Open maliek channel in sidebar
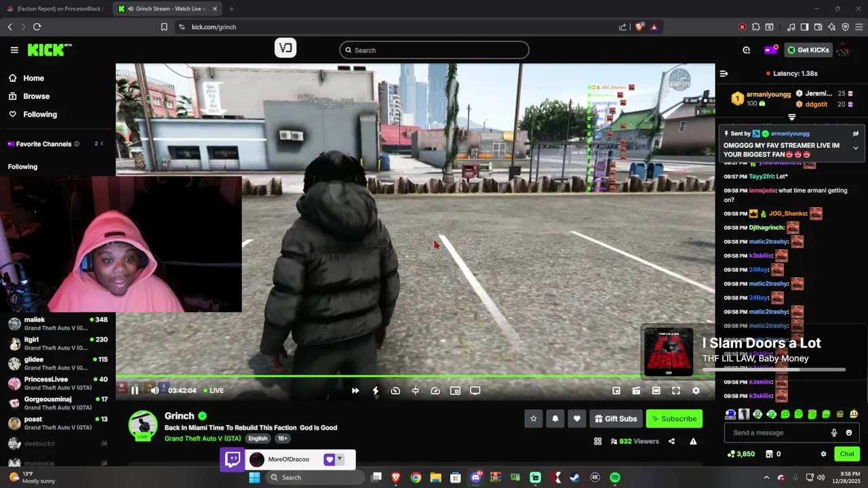 [58, 324]
